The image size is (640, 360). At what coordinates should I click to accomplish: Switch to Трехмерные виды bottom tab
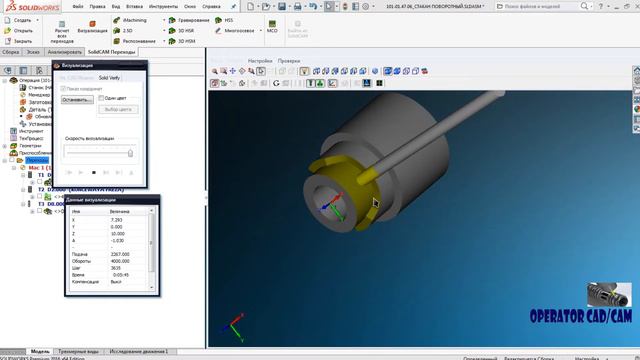point(78,351)
